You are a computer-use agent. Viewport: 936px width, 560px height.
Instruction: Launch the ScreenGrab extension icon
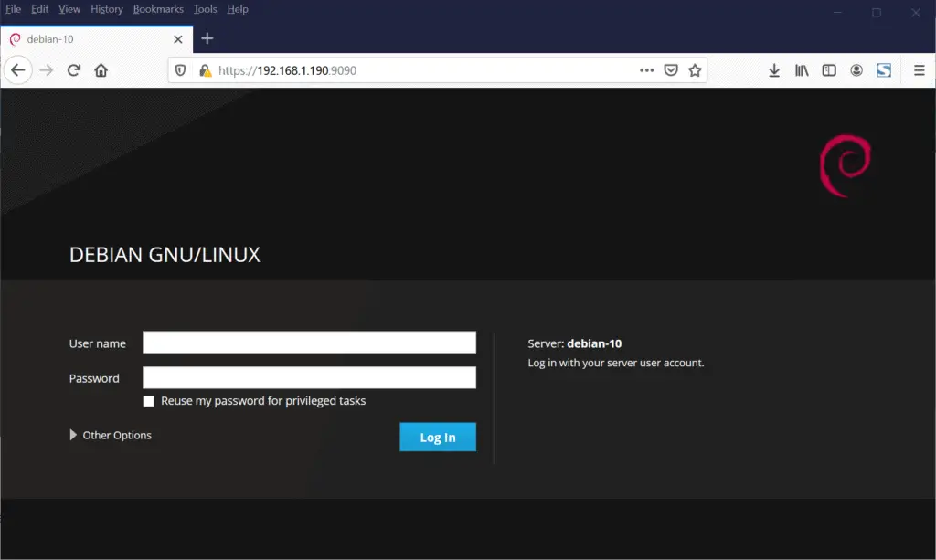click(x=884, y=69)
